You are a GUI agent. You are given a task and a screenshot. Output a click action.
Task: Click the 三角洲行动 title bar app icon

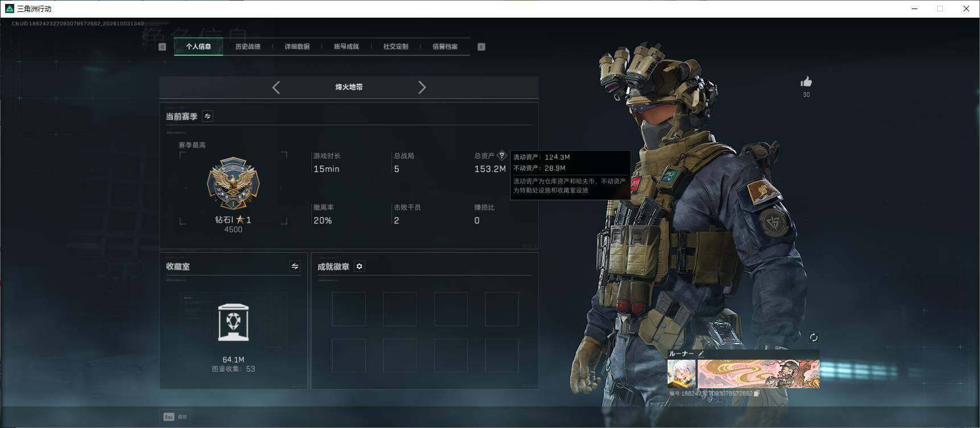9,9
